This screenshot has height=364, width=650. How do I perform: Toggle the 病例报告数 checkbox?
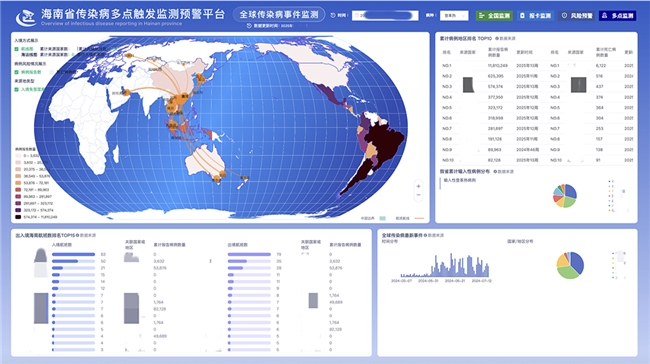pos(17,72)
